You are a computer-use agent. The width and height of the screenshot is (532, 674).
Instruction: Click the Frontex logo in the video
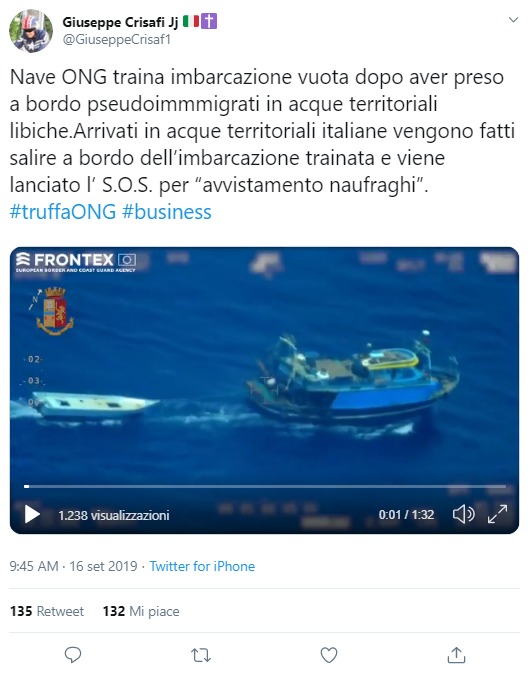pos(76,262)
